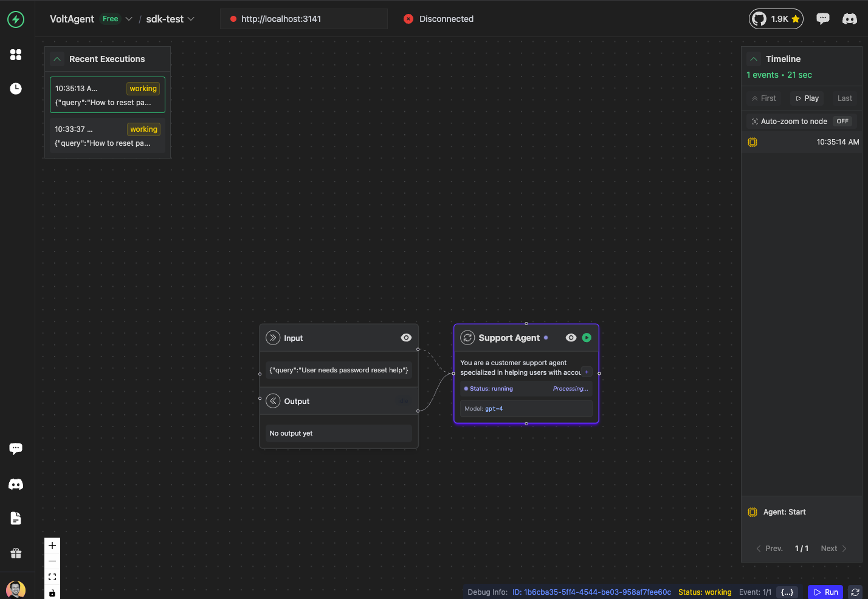Viewport: 868px width, 599px height.
Task: Click the blue Run button
Action: coord(825,592)
